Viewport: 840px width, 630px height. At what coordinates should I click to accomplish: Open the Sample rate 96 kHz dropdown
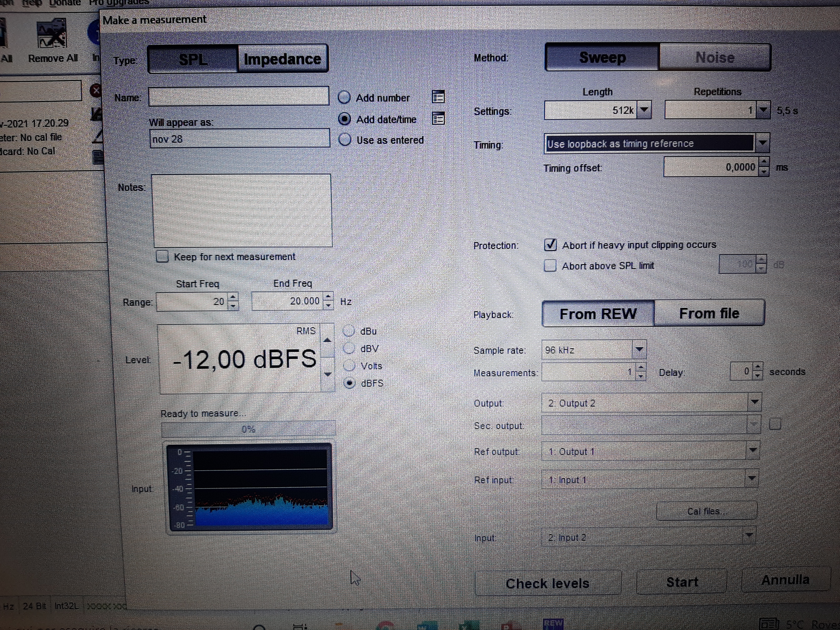pos(639,349)
